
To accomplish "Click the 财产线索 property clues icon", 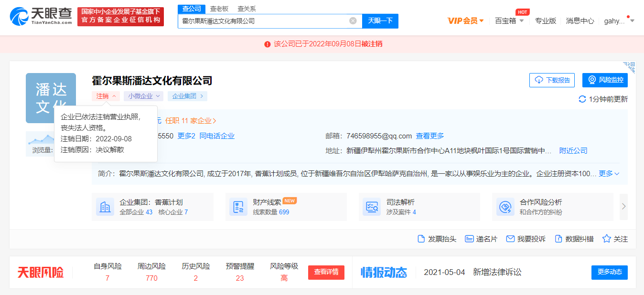I will click(238, 207).
